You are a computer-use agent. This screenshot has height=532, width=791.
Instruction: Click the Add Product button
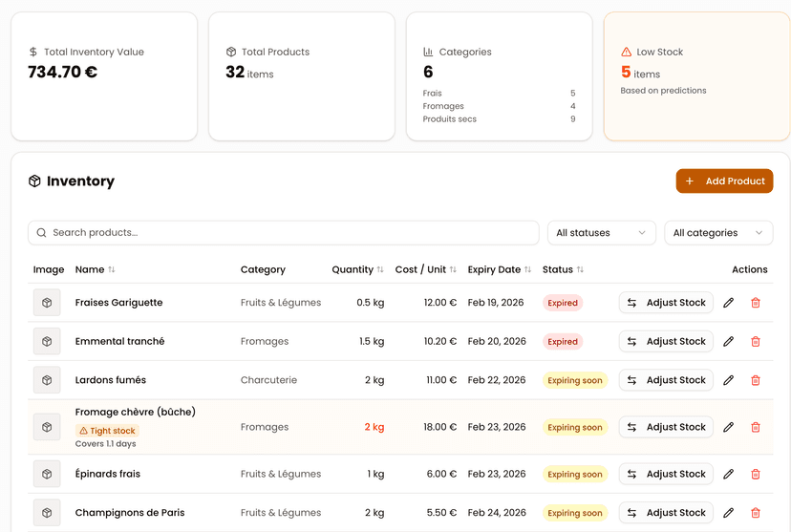724,181
